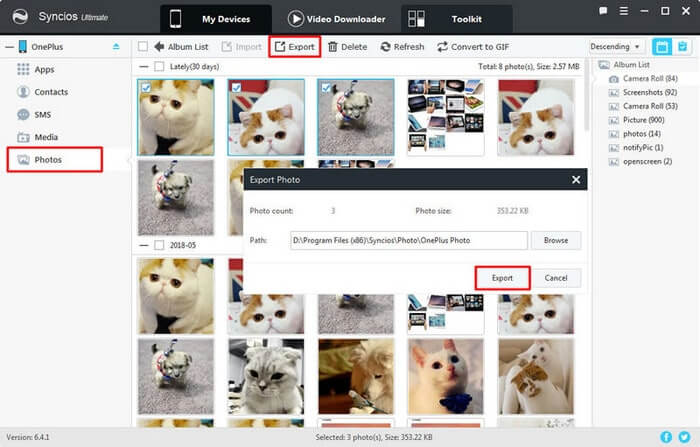Switch to Video Downloader tab

pos(337,19)
